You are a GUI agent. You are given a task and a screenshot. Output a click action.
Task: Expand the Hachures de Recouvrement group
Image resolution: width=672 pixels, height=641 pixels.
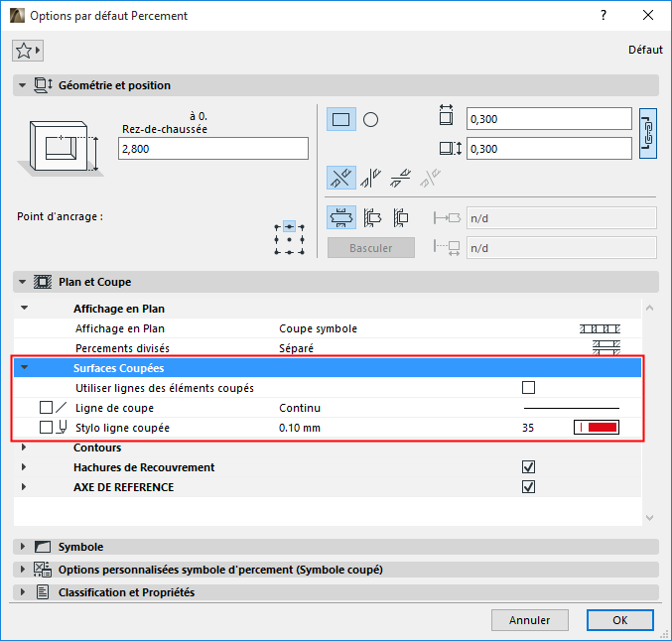pos(24,467)
